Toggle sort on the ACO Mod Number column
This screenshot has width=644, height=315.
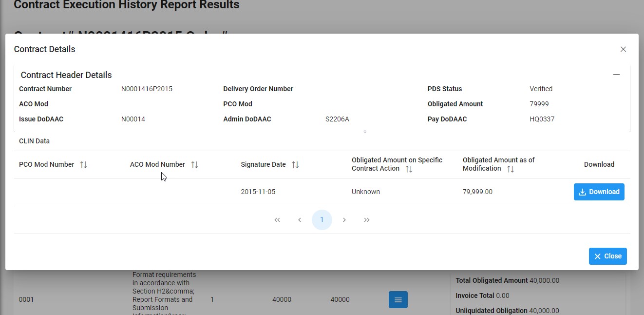pos(194,164)
